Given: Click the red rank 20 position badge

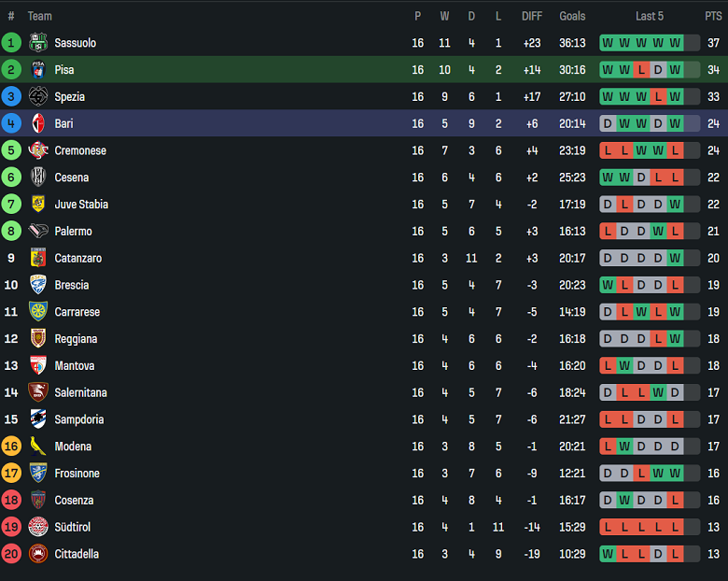Looking at the screenshot, I should (11, 554).
